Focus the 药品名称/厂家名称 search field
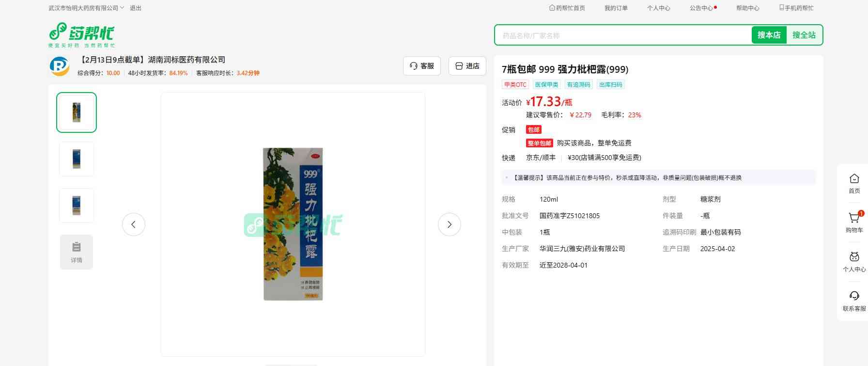868x366 pixels. (622, 35)
